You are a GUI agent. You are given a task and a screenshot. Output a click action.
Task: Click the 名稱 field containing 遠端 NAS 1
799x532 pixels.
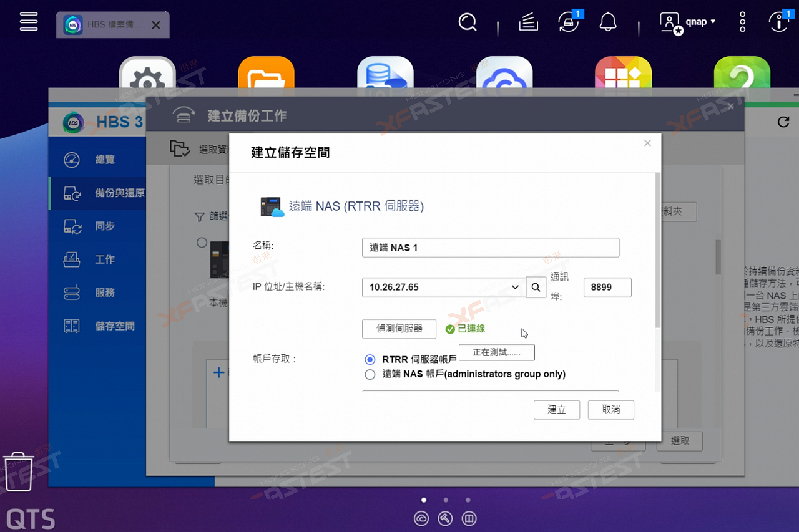[x=491, y=248]
